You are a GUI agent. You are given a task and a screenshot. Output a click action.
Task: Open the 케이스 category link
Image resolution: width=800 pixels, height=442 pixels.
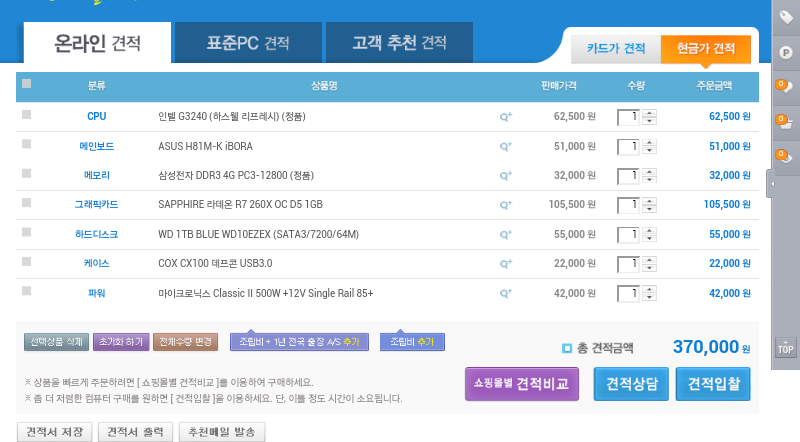(x=96, y=263)
